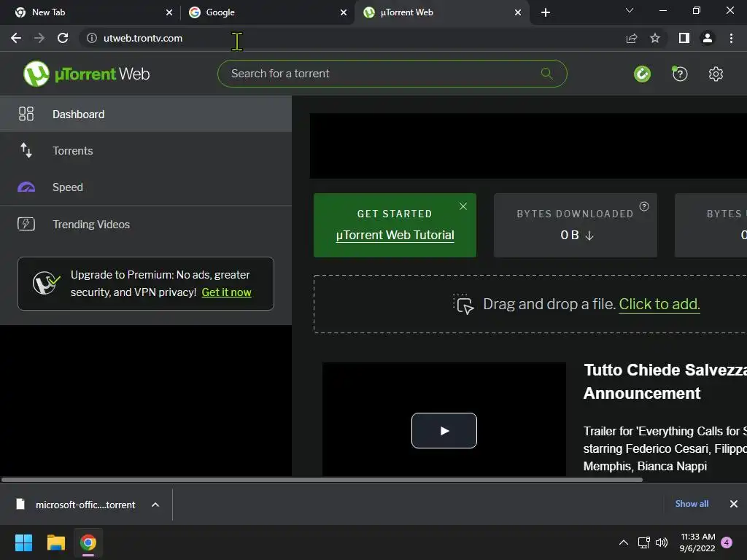Screen dimensions: 747x560
Task: Switch to the New Tab tab
Action: tap(90, 12)
